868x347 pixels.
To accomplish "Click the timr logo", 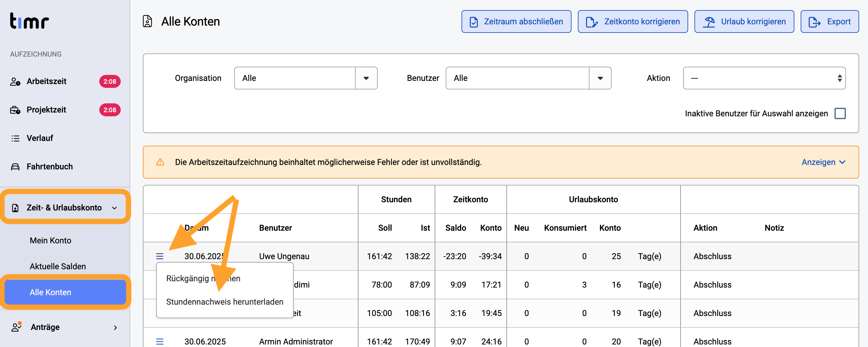I will 29,21.
